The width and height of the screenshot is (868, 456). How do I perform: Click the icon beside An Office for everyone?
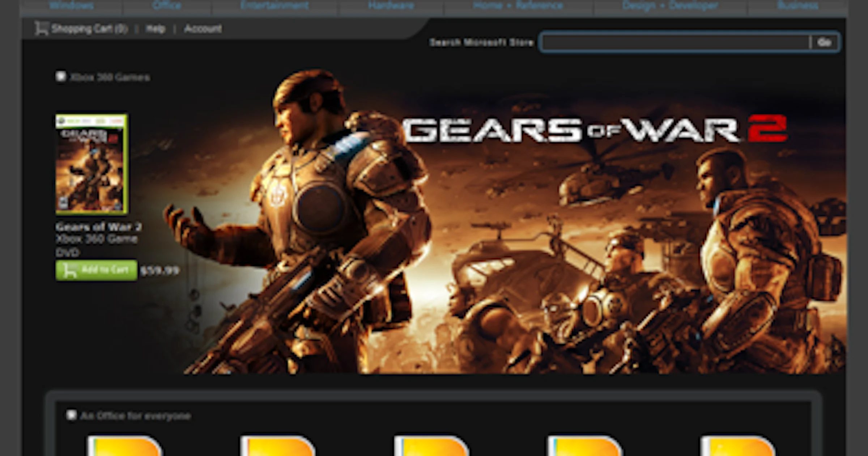[71, 415]
